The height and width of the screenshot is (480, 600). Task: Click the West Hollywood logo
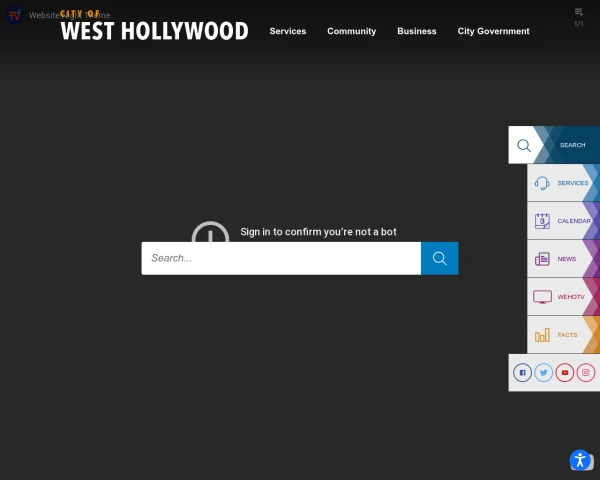coord(155,26)
